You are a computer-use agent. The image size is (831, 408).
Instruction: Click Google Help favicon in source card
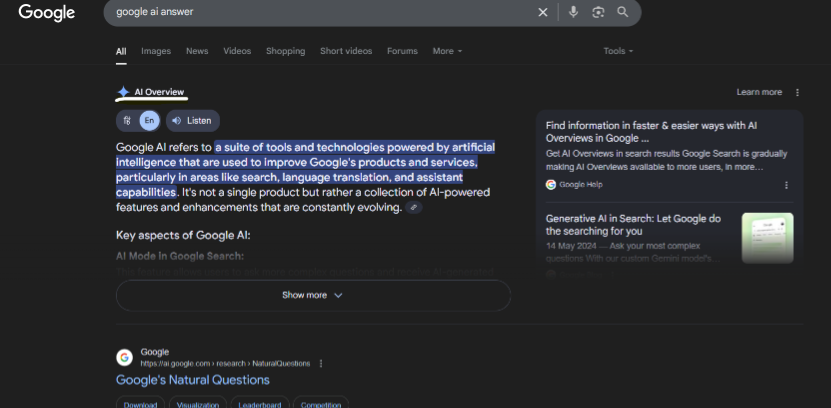pos(551,184)
